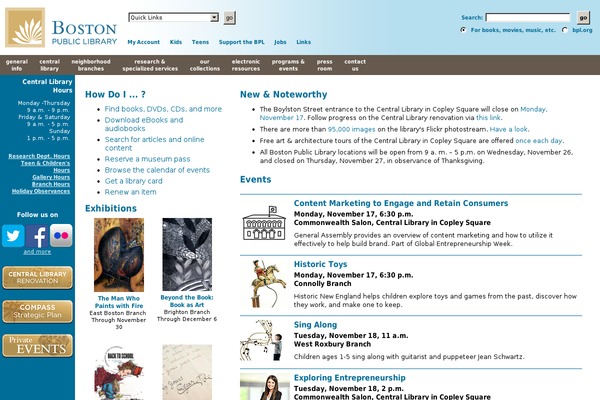
Task: Click the Central Library Renovation button
Action: click(x=37, y=278)
